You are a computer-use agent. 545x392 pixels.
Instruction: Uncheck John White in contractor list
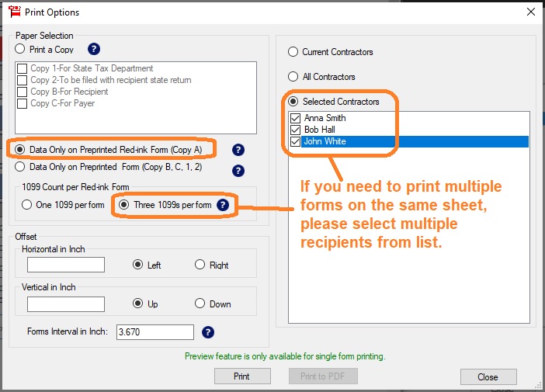(296, 142)
